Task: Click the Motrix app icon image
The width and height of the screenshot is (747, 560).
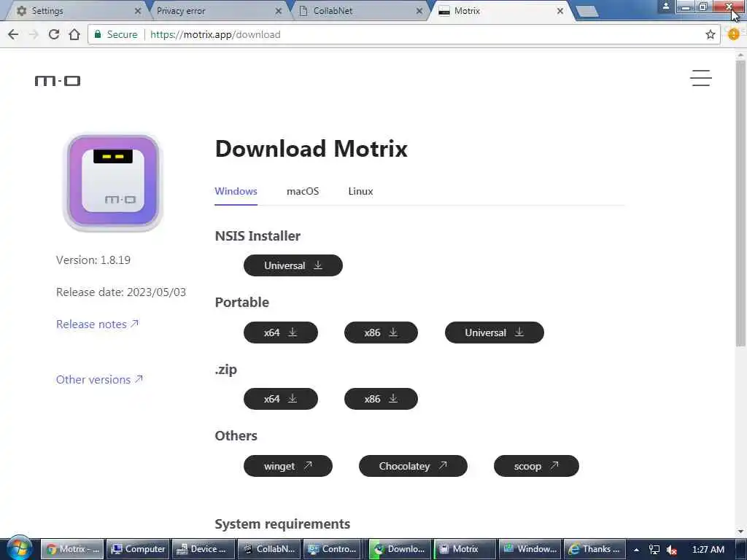Action: tap(113, 182)
